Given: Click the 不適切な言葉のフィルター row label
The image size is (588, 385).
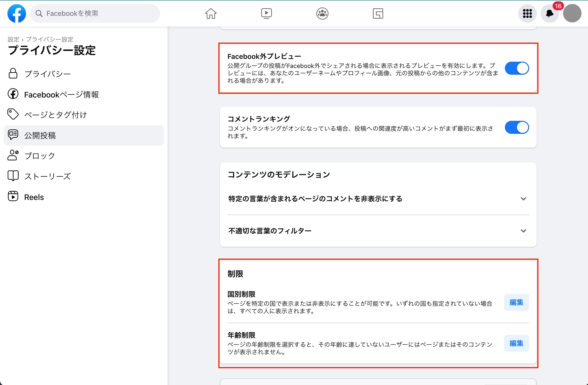Looking at the screenshot, I should point(270,231).
